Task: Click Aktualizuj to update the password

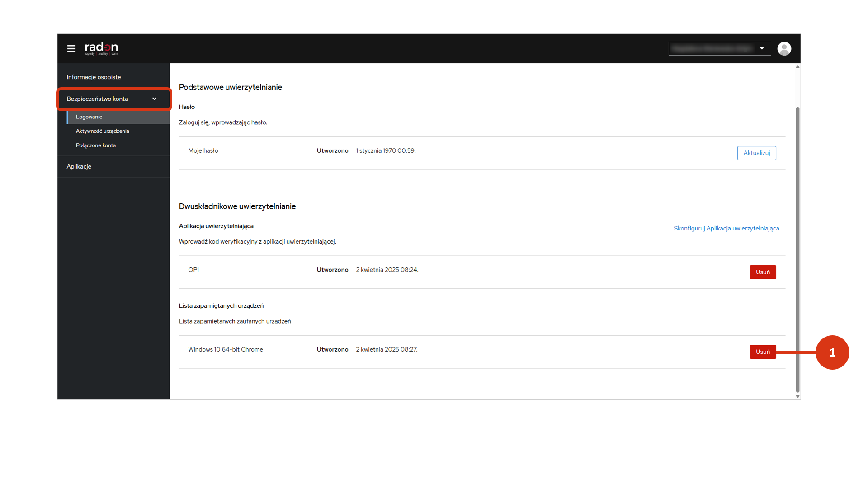Action: point(756,153)
